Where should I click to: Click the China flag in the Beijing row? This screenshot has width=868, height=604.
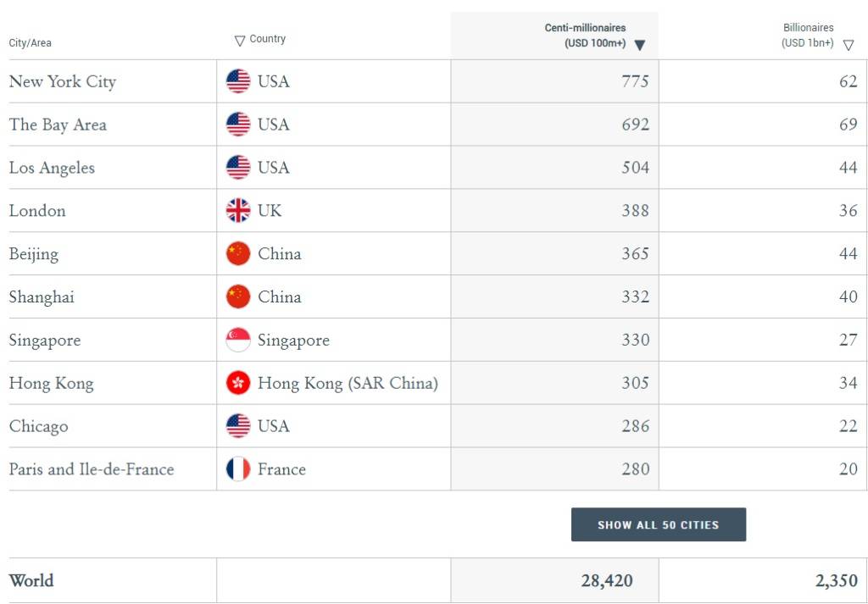(238, 254)
